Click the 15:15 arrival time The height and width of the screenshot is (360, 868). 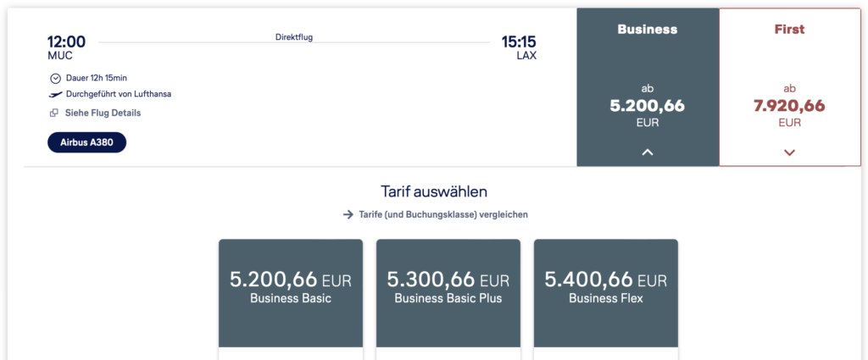519,42
